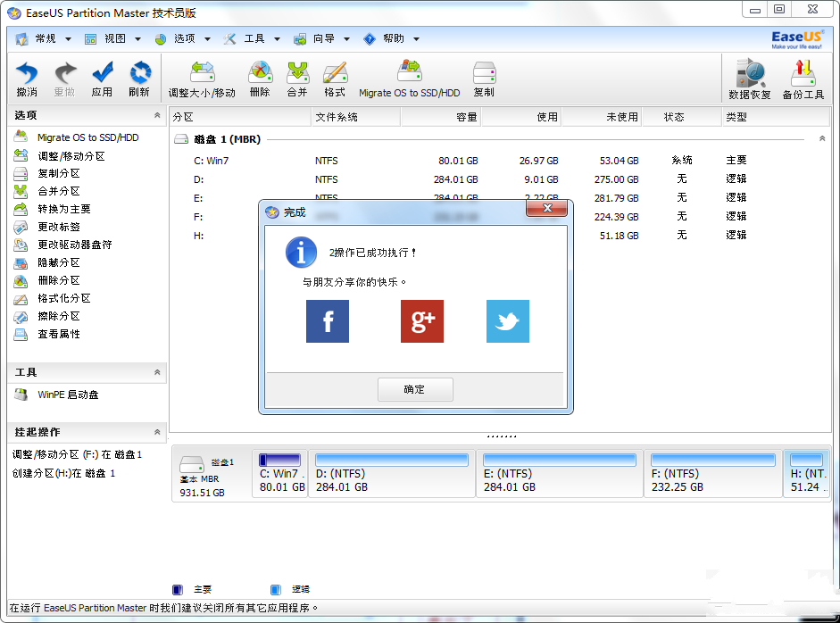840x623 pixels.
Task: Choose 擦除分区 in the sidebar
Action: (47, 316)
